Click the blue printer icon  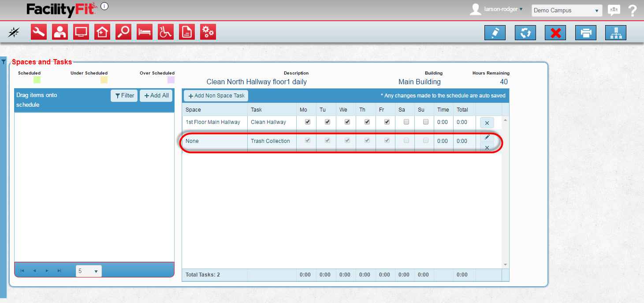pyautogui.click(x=586, y=33)
